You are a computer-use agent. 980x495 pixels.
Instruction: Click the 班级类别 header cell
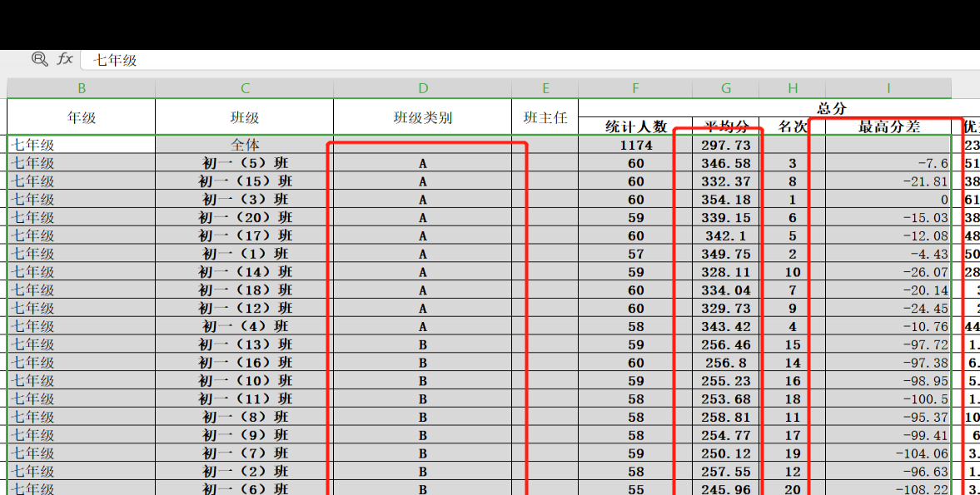click(422, 116)
